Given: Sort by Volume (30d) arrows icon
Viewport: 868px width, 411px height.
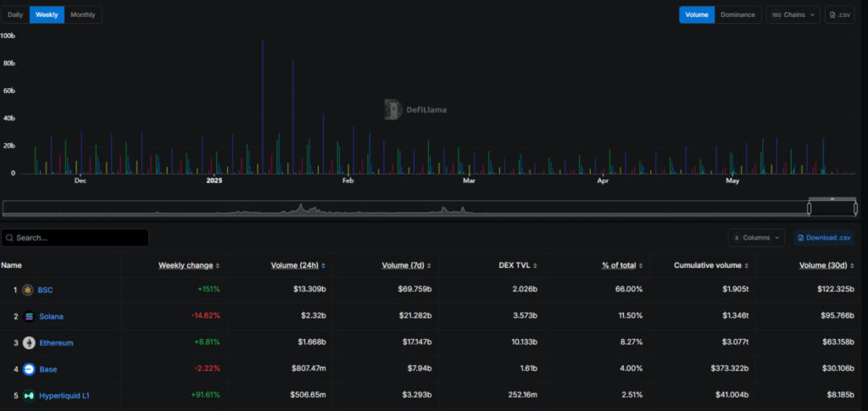Looking at the screenshot, I should click(853, 265).
